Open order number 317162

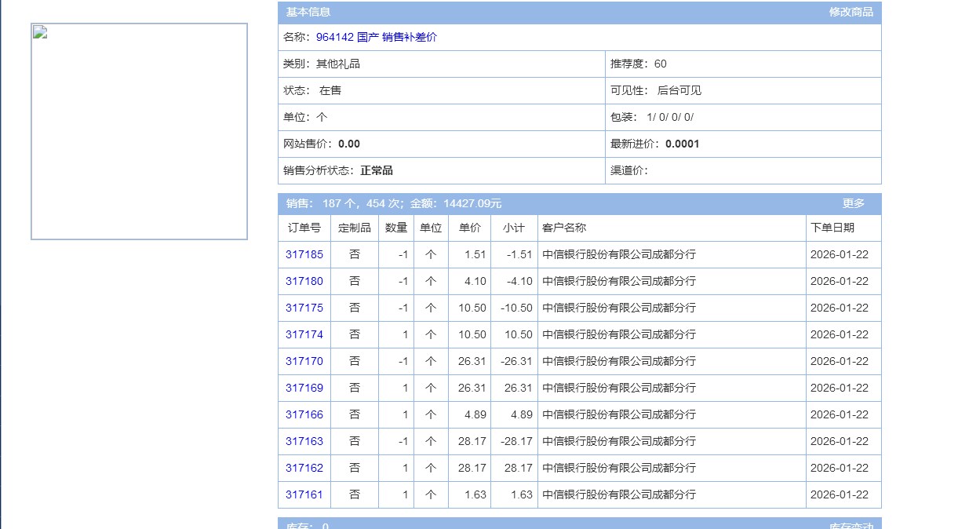[x=304, y=469]
